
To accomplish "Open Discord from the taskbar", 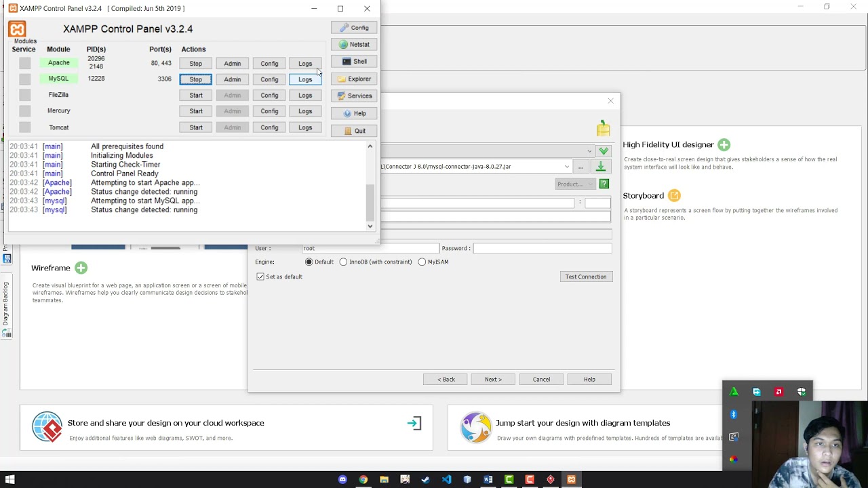I will tap(342, 479).
